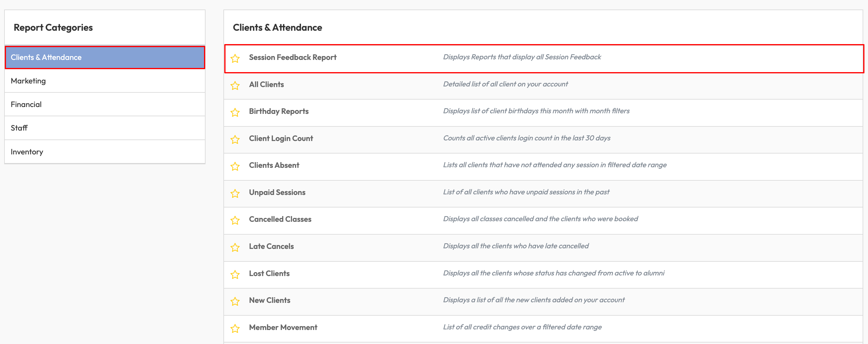
Task: Select the Clients & Attendance category
Action: click(x=105, y=57)
